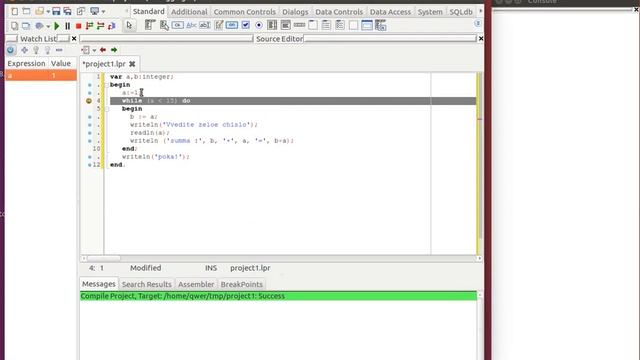Open the Data Access palette tab
This screenshot has height=360, width=640.
point(390,12)
